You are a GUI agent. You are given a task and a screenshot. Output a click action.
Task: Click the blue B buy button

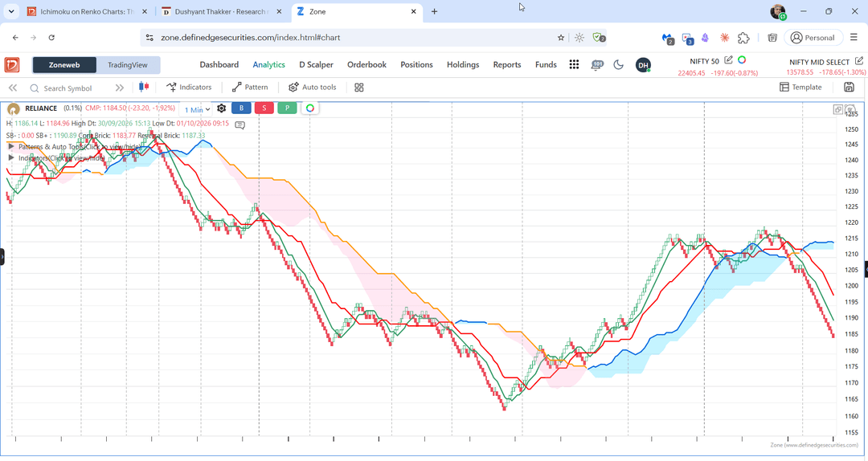point(241,108)
